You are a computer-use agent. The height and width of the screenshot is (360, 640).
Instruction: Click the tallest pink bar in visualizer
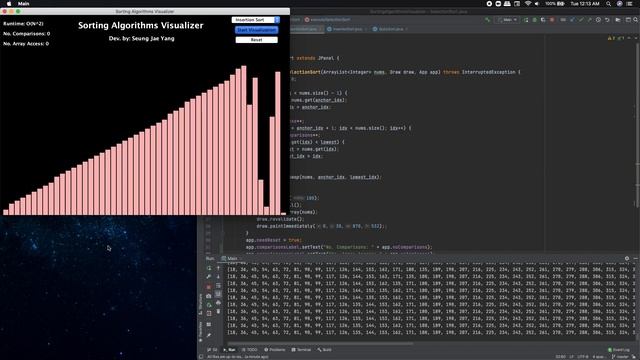(x=244, y=140)
